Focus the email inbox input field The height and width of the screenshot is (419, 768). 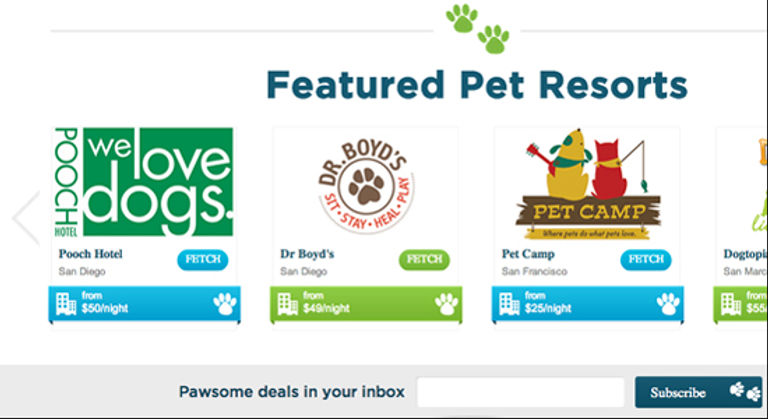pyautogui.click(x=521, y=392)
